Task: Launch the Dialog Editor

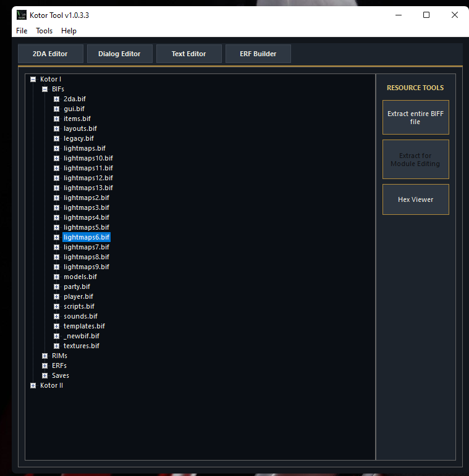Action: tap(119, 54)
